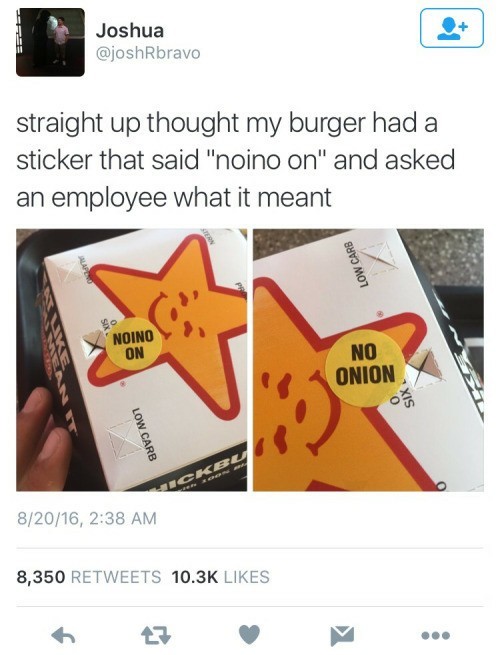Open the three-dot more options icon
500x655 pixels.
[435, 635]
